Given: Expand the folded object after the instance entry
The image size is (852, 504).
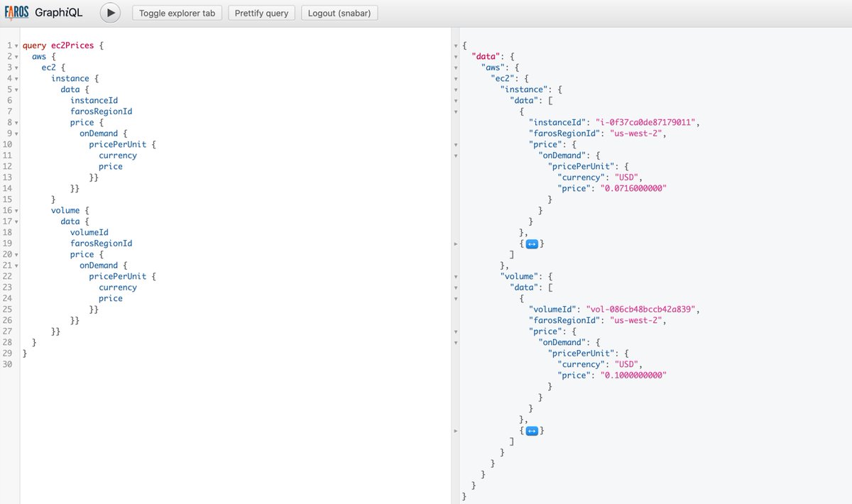Looking at the screenshot, I should click(531, 243).
